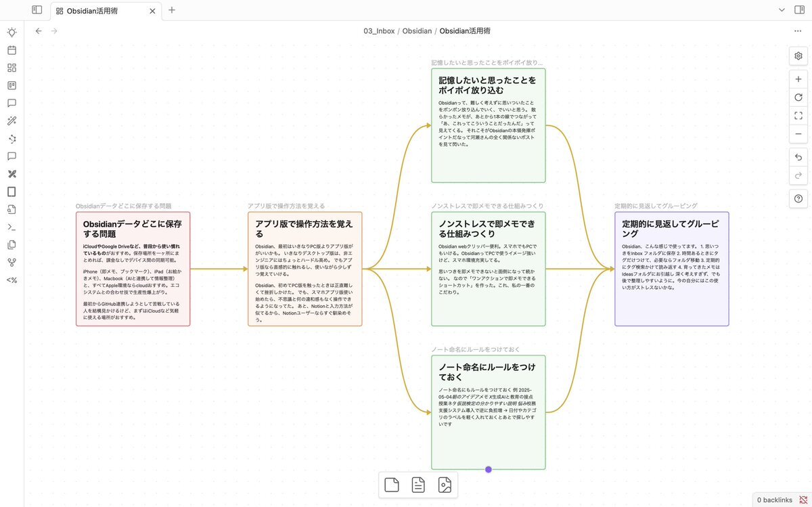
Task: Click the heading ノンストレスで即メモできる仕組みつくり
Action: pos(487,228)
